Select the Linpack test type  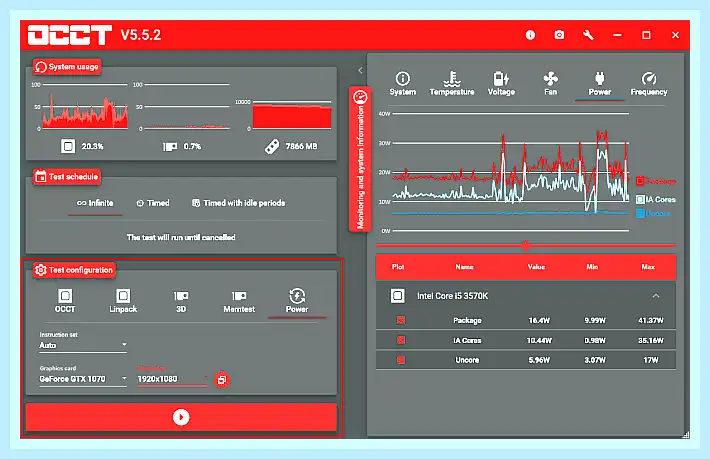point(123,301)
